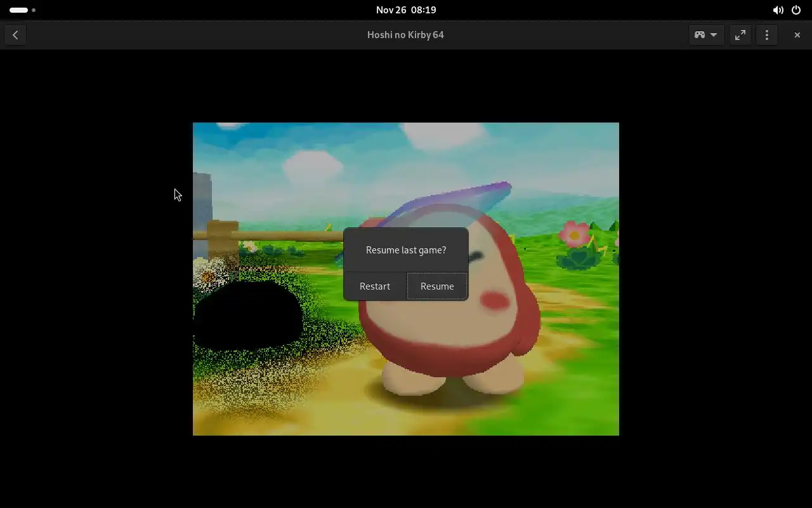Click Resume to continue last game

[437, 286]
